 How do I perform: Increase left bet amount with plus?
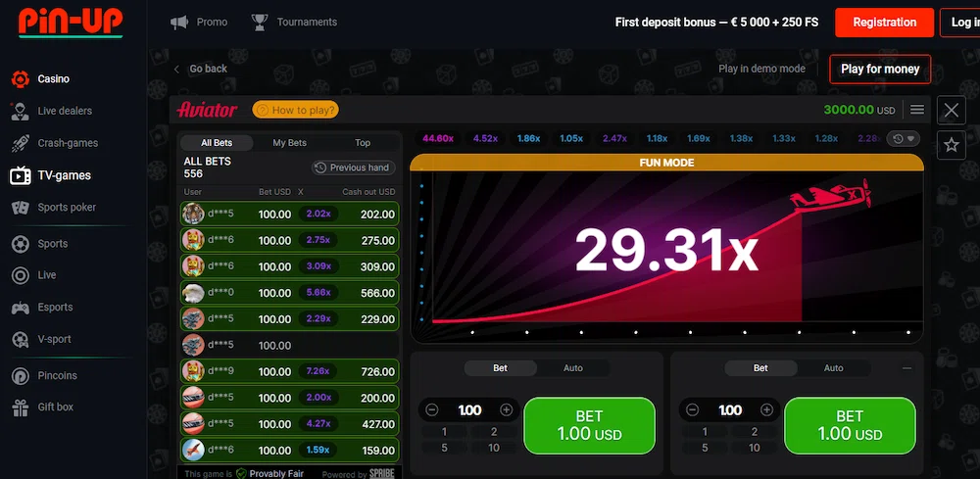click(507, 410)
